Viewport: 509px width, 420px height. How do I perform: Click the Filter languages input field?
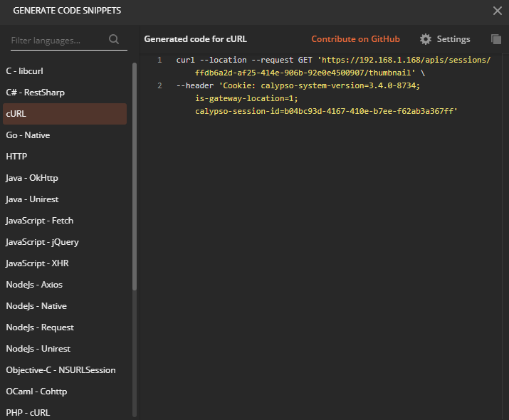57,41
